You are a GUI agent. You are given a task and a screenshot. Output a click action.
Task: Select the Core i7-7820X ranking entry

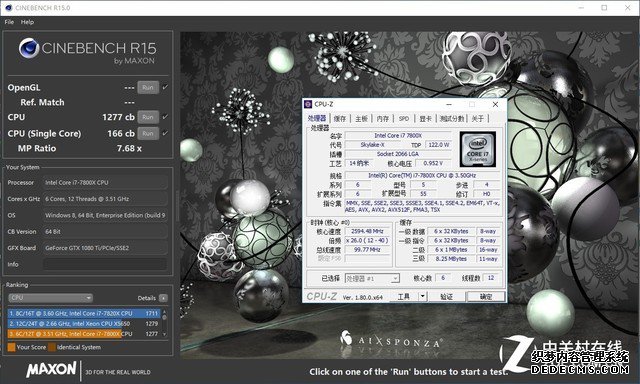tap(84, 313)
